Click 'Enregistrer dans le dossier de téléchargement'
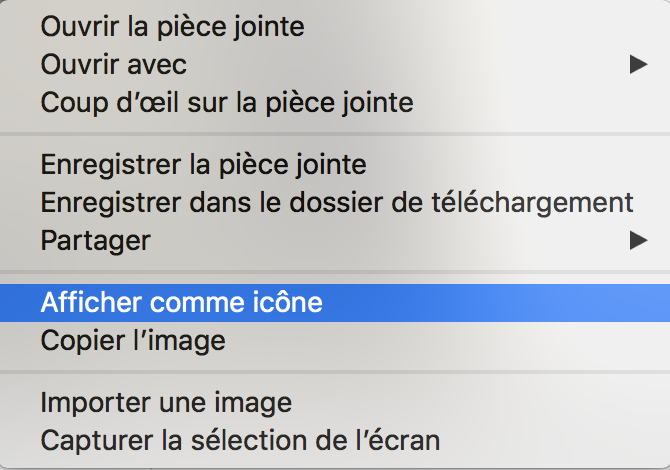The height and width of the screenshot is (470, 670). tap(337, 201)
